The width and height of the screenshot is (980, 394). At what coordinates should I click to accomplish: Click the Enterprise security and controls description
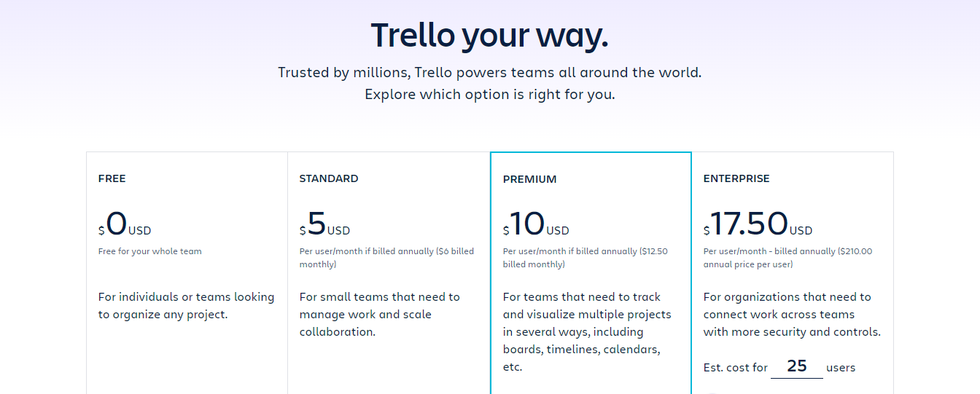click(793, 315)
